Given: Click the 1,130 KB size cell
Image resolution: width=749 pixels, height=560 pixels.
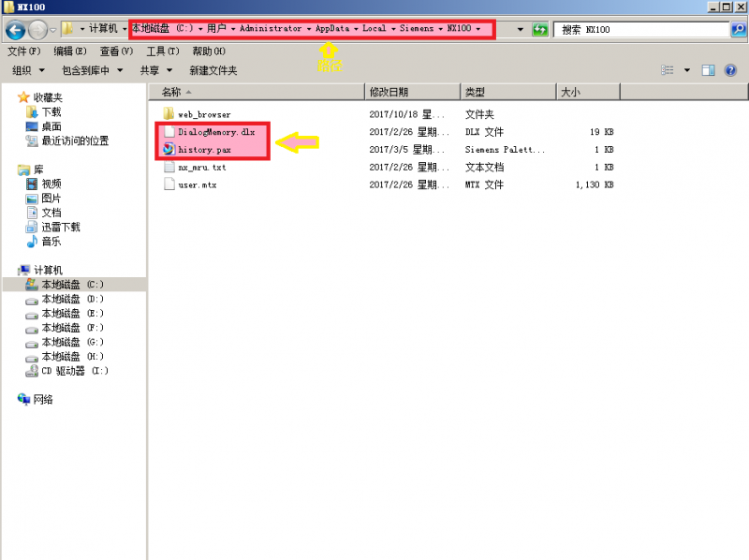Looking at the screenshot, I should coord(595,184).
